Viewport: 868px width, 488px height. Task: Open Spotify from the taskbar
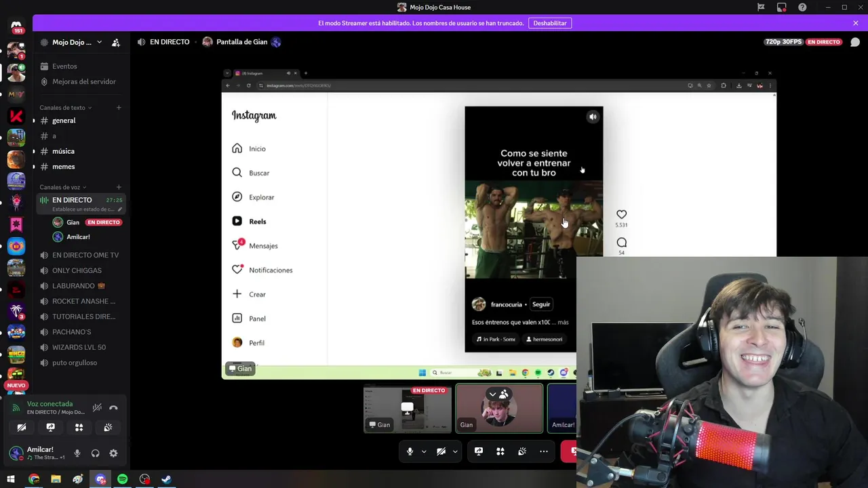coord(123,479)
